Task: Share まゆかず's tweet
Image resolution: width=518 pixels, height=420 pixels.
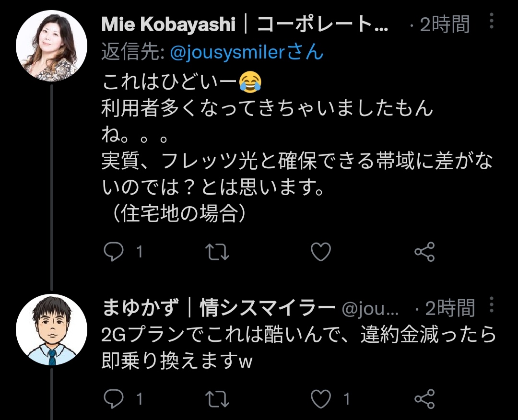Action: (x=424, y=398)
